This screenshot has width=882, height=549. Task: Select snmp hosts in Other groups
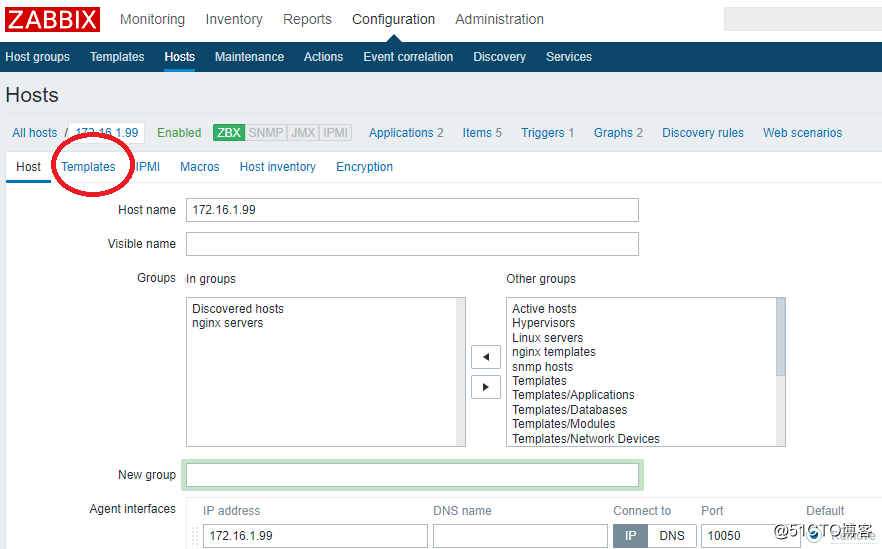point(542,367)
